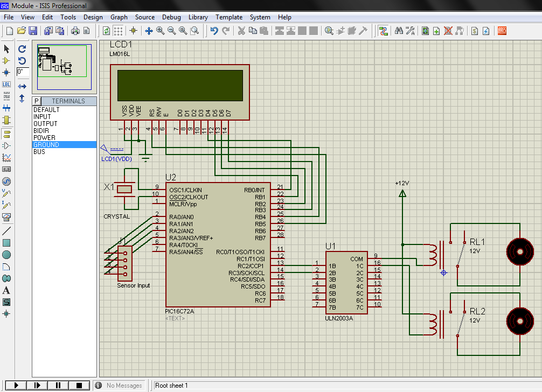Transfer the design to ARES
This screenshot has height=392, width=542.
(502, 31)
